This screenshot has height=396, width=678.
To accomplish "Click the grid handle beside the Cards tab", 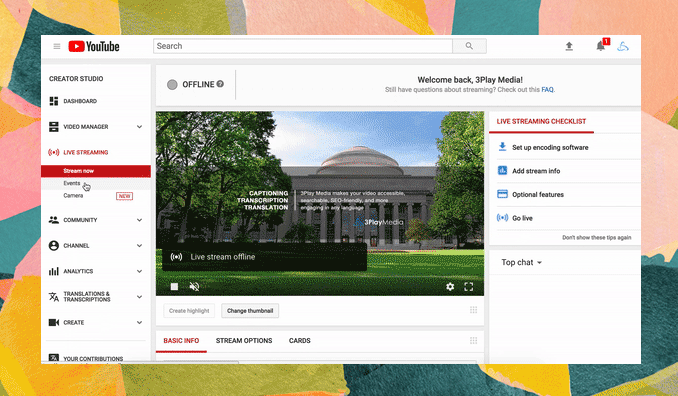I will (473, 341).
